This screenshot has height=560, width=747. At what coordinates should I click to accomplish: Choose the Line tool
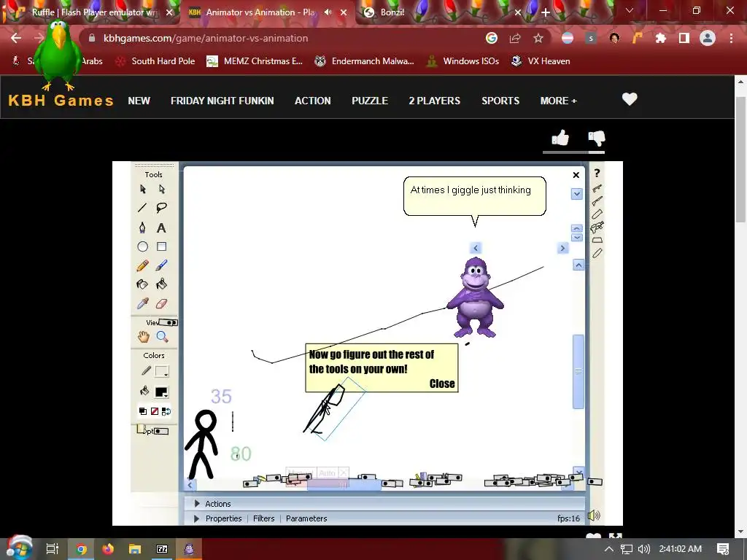click(142, 208)
